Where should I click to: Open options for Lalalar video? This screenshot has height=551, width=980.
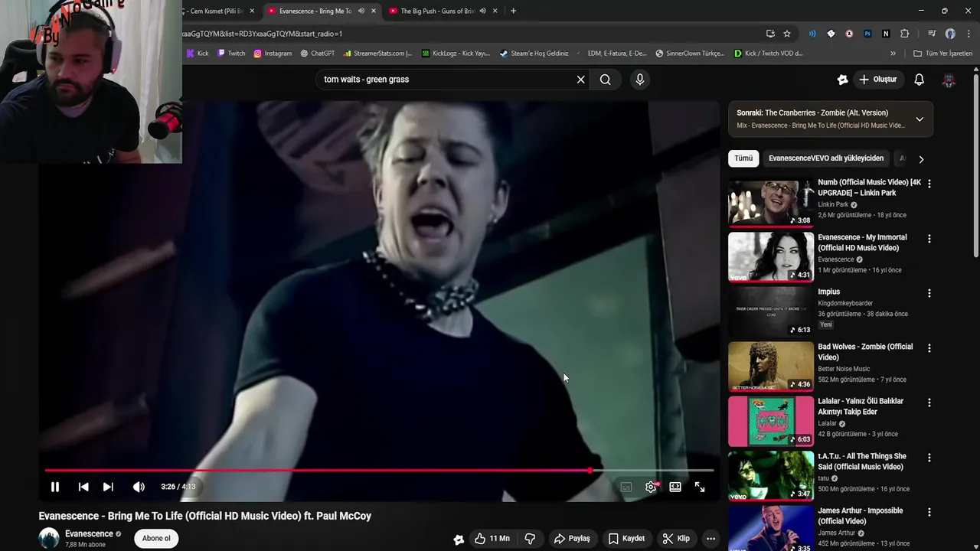coord(929,403)
